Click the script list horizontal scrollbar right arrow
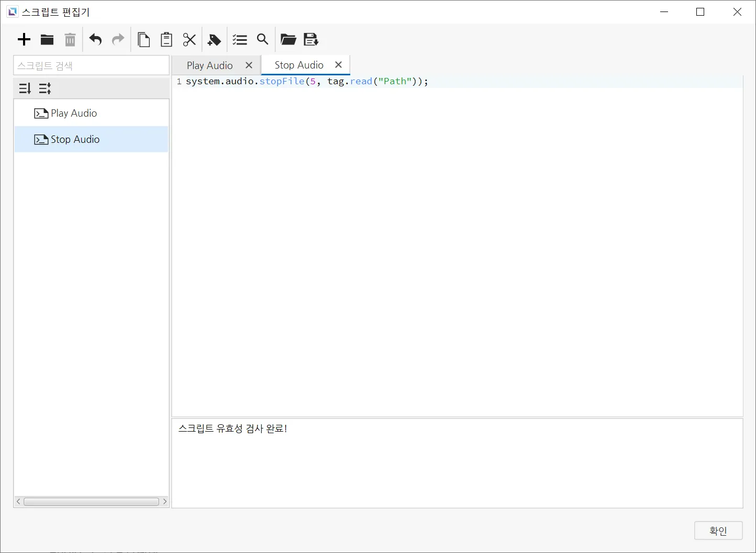 (x=165, y=502)
